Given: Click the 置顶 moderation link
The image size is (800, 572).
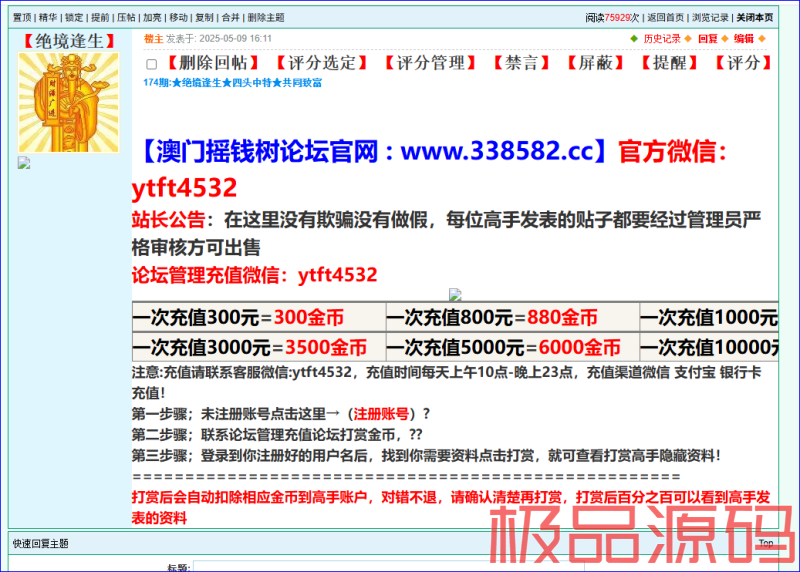Looking at the screenshot, I should pyautogui.click(x=22, y=17).
